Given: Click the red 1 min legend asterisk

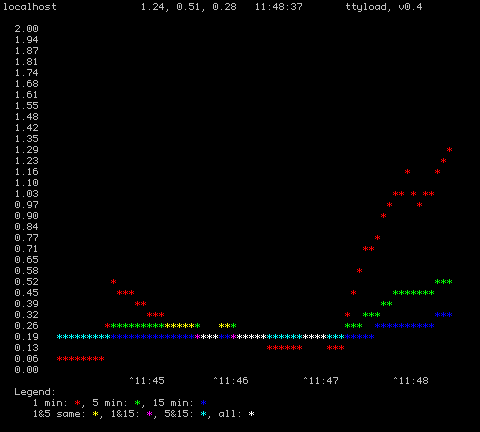Looking at the screenshot, I should [x=78, y=403].
